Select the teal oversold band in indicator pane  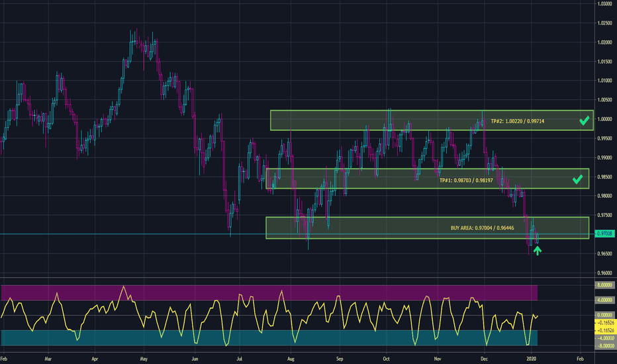point(269,338)
